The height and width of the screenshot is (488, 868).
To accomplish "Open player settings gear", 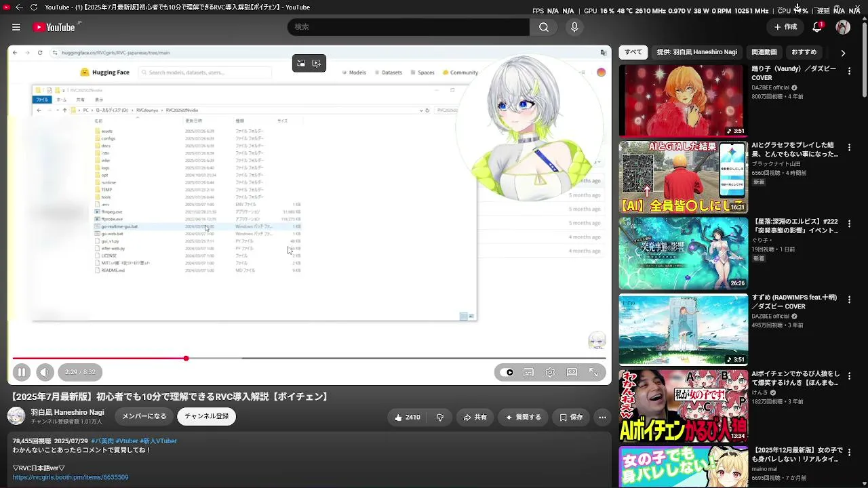I will [550, 372].
